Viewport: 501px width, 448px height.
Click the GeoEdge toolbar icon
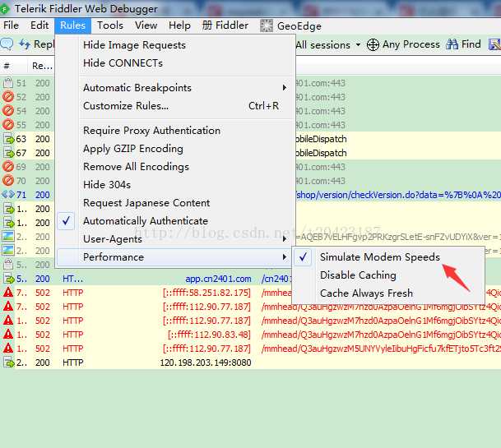coord(267,25)
